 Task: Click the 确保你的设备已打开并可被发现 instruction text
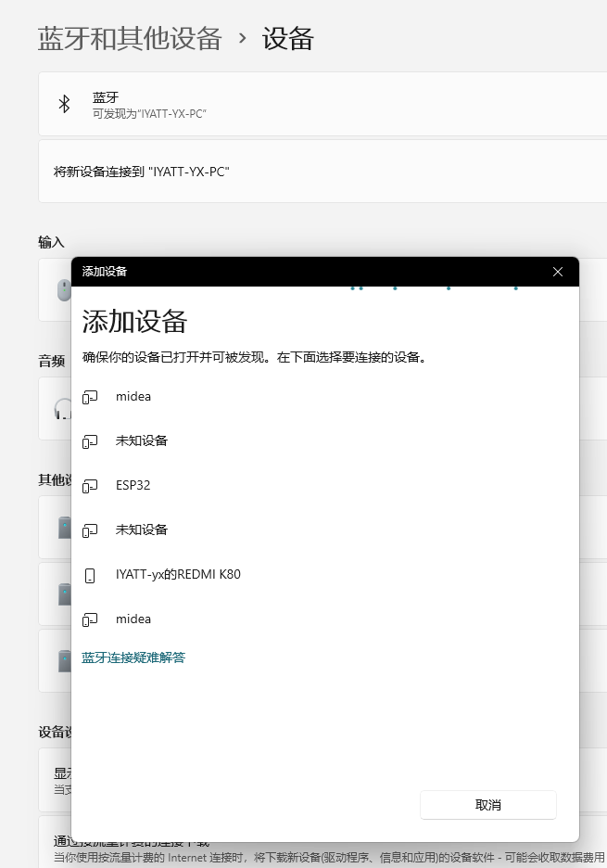[x=255, y=358]
